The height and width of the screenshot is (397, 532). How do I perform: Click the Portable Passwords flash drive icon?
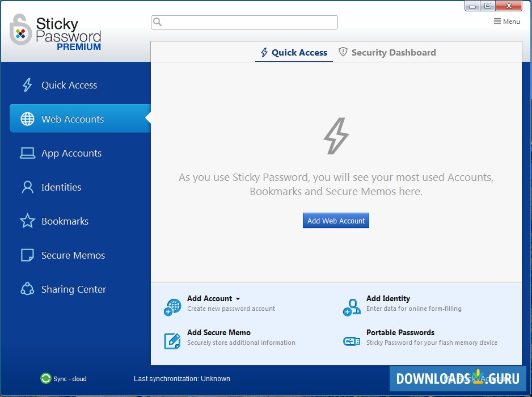point(351,341)
